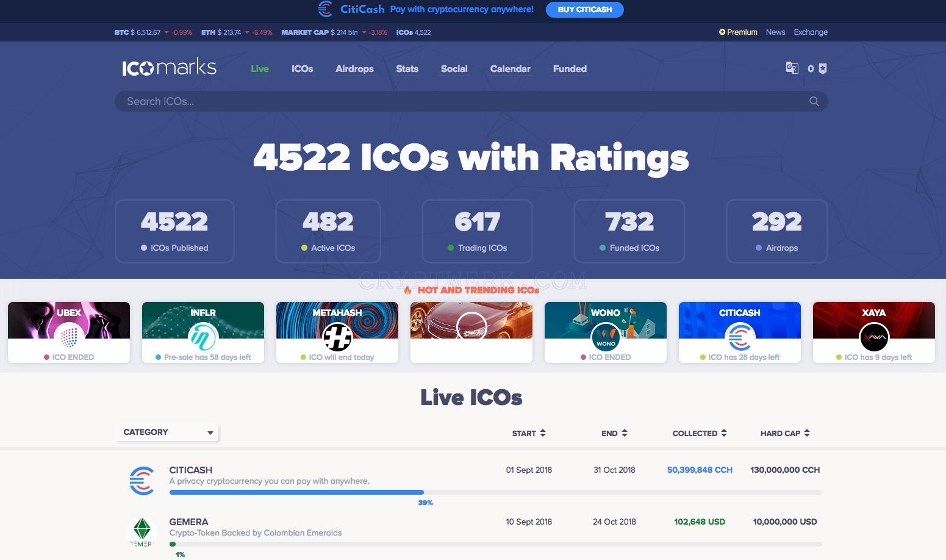This screenshot has width=946, height=560.
Task: Open the Social menu item
Action: 454,69
